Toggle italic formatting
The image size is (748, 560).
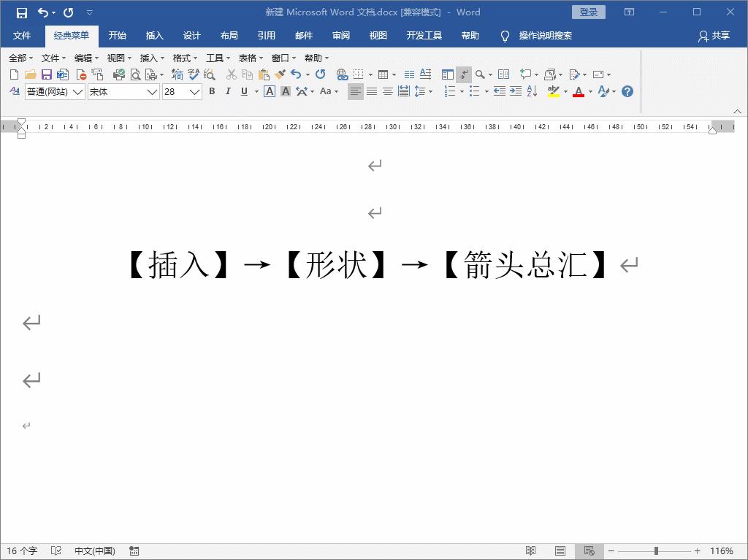227,91
